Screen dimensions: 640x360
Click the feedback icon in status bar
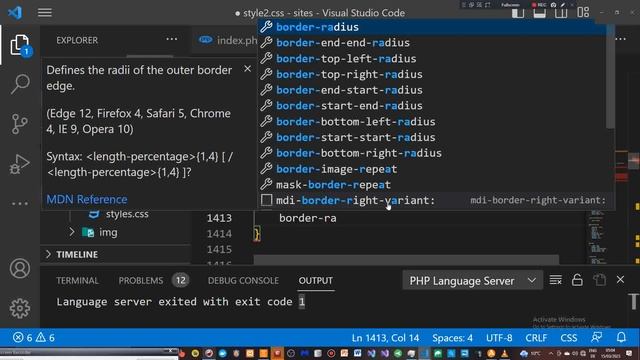[x=596, y=337]
